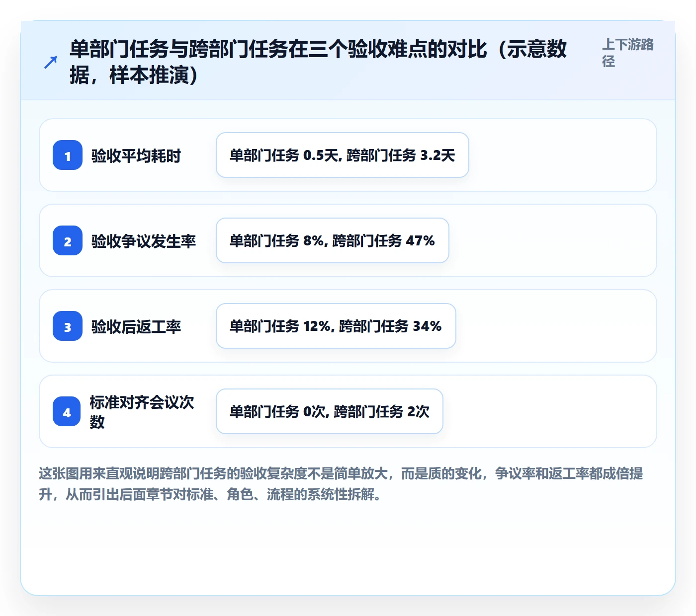Click the blue arrow icon beside the title
Screen dimensions: 696x616
coord(51,62)
